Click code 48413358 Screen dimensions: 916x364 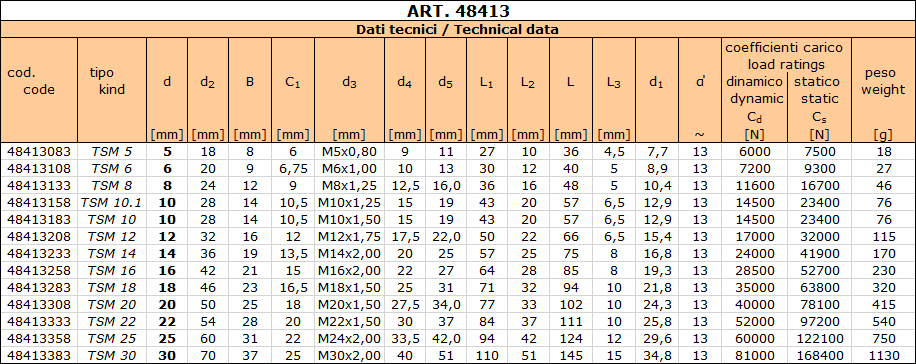point(39,338)
